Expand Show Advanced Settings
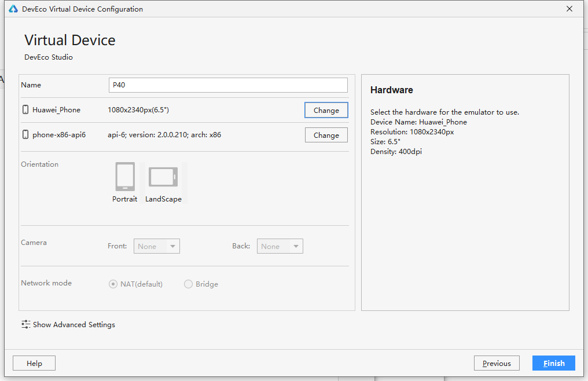Image resolution: width=588 pixels, height=381 pixels. 74,325
